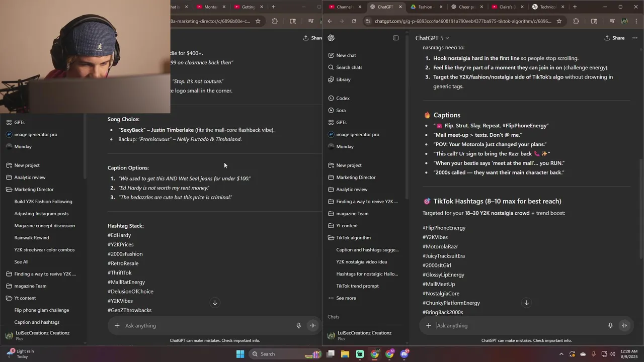Screen dimensions: 644x362
Task: Open Build Y2K Fashion Following chat in left sidebar
Action: click(x=43, y=202)
